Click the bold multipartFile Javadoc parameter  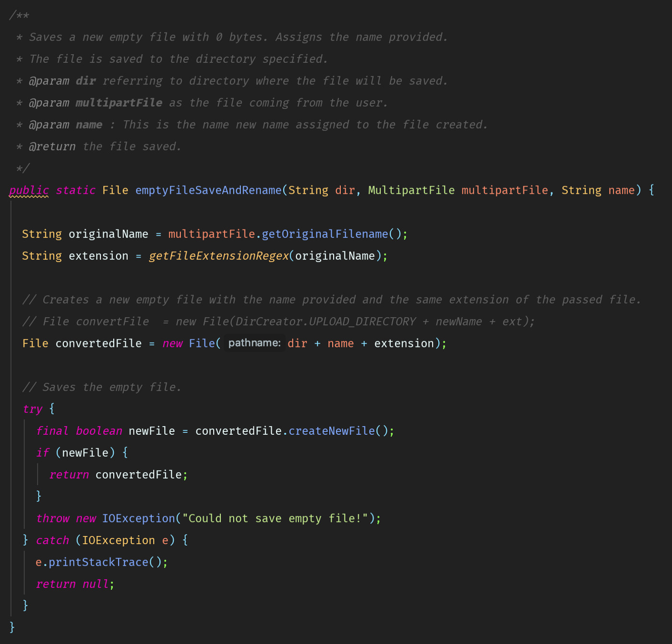click(x=119, y=103)
